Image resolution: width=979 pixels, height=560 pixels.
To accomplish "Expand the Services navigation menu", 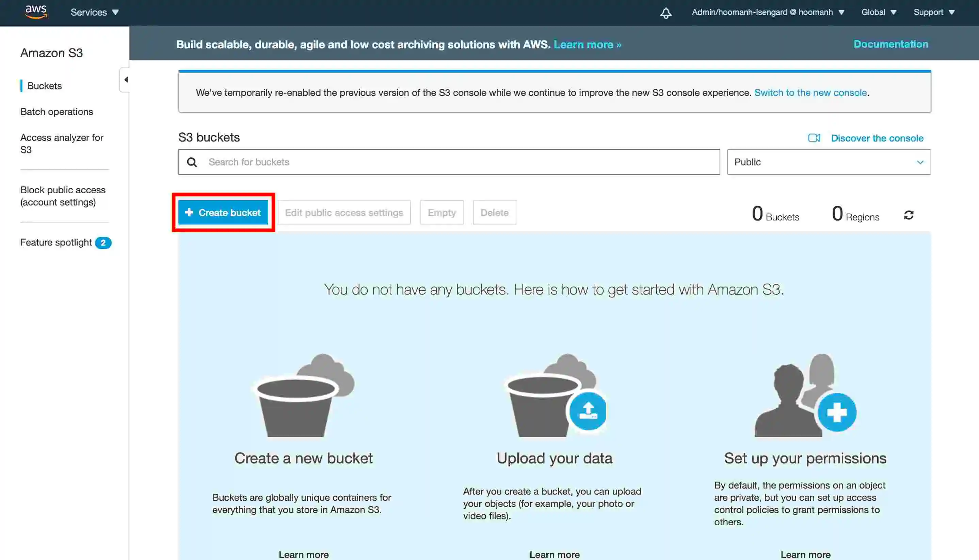I will coord(94,12).
